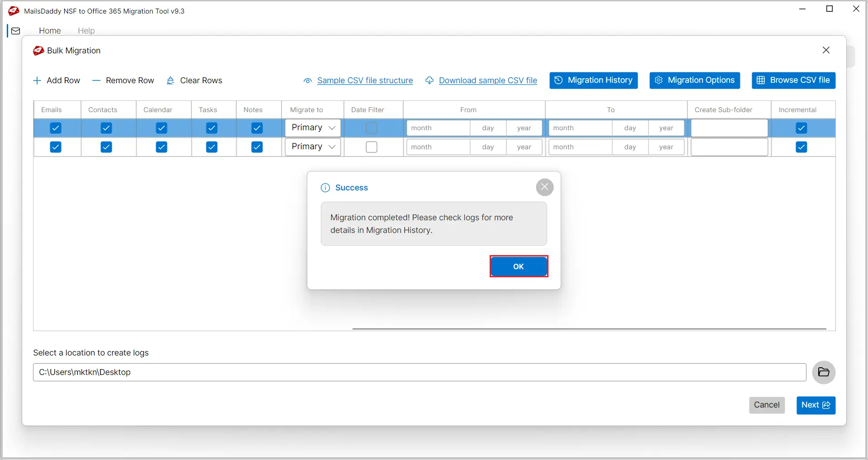Click the Add Row plus icon
Viewport: 868px width, 460px height.
coord(37,81)
